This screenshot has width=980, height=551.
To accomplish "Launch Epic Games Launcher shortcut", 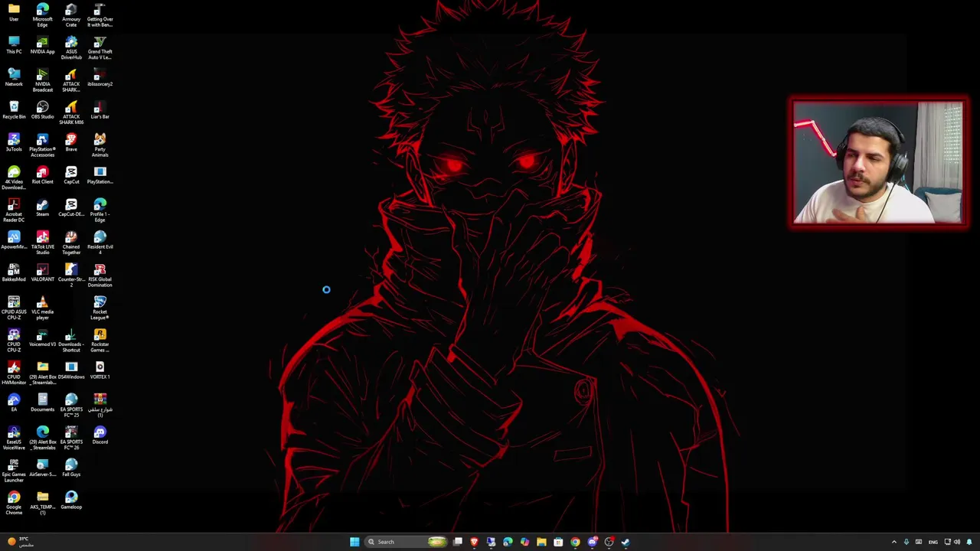I will [x=14, y=471].
